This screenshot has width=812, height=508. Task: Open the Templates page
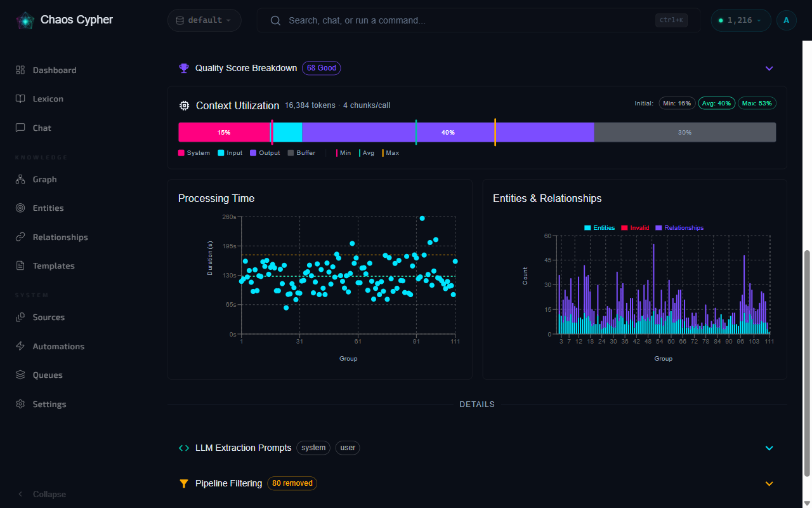tap(53, 266)
